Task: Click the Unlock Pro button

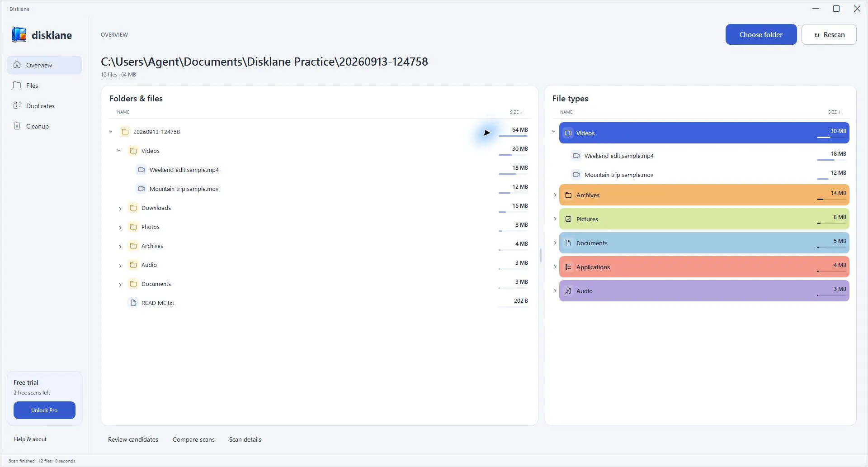Action: 44,410
